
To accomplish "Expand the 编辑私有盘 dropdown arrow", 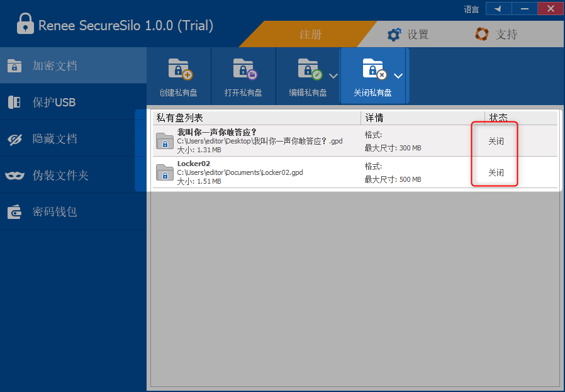I will (x=333, y=76).
